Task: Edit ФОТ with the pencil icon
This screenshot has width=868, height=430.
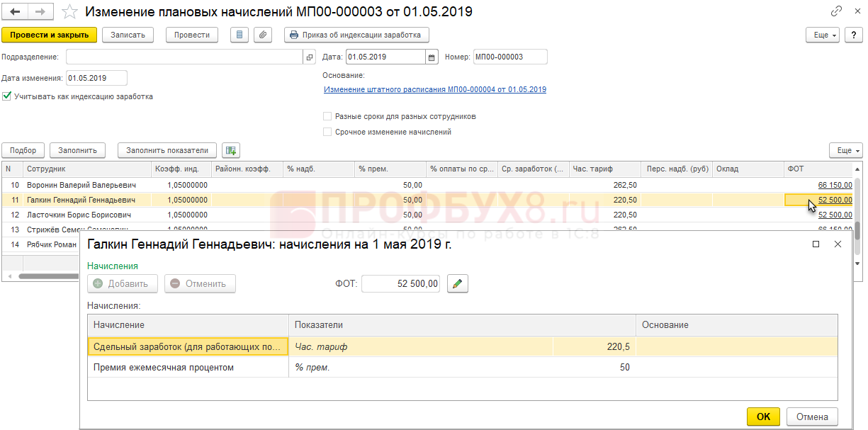Action: click(x=457, y=284)
